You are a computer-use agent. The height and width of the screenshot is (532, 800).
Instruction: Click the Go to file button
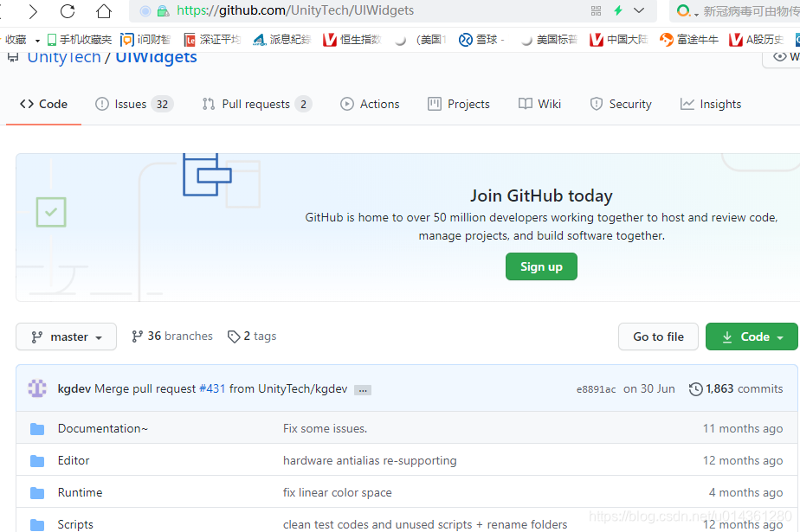(658, 337)
